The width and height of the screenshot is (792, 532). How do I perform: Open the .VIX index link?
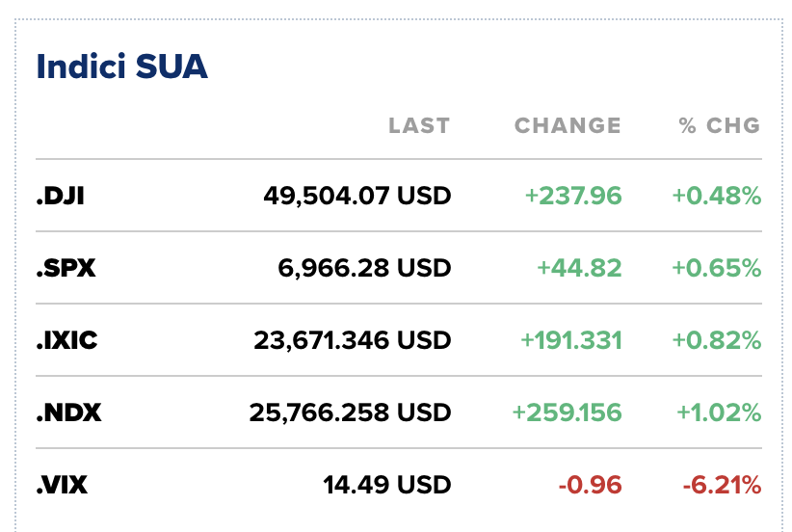pos(62,485)
